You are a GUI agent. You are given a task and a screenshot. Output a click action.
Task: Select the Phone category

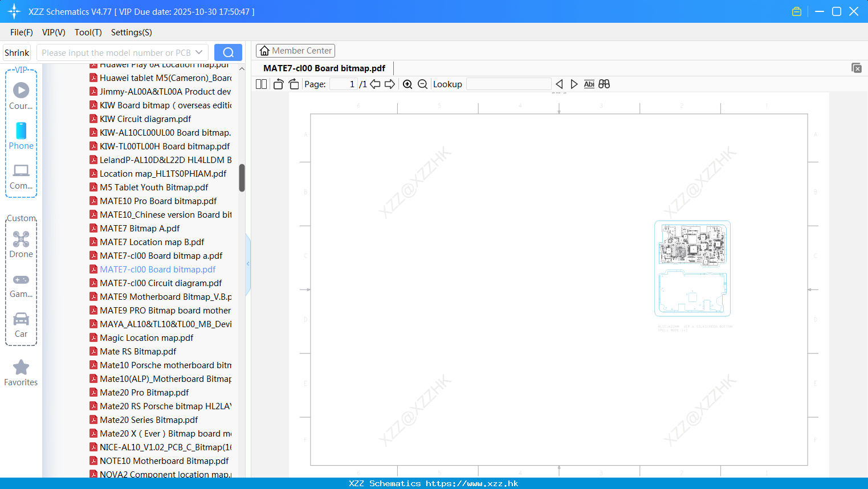(21, 136)
